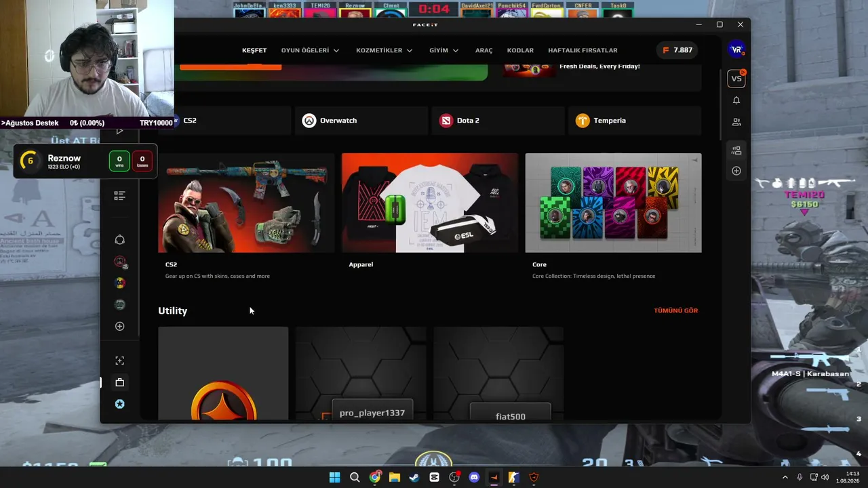The width and height of the screenshot is (868, 488).
Task: Expand the Oyun Öğeleri dropdown
Action: (311, 50)
